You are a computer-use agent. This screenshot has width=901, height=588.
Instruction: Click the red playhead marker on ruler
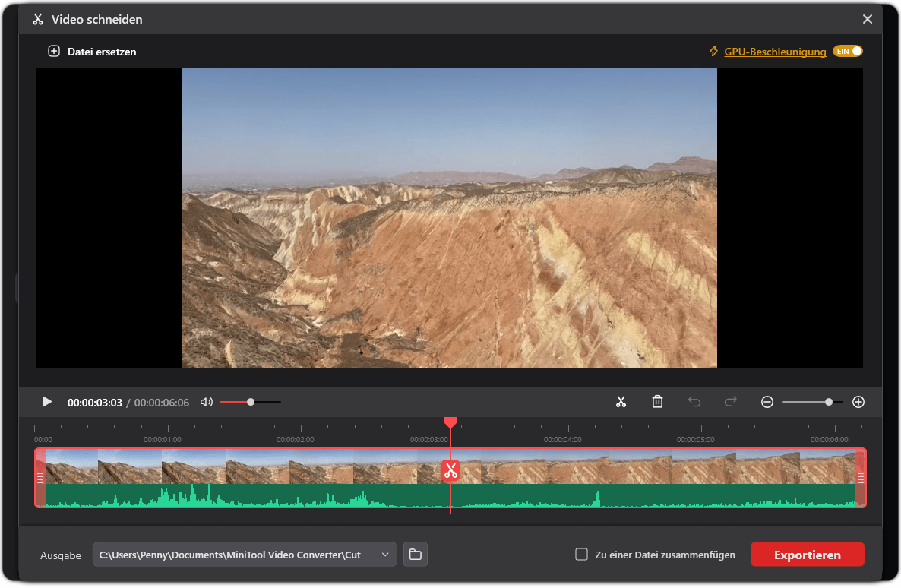click(450, 422)
